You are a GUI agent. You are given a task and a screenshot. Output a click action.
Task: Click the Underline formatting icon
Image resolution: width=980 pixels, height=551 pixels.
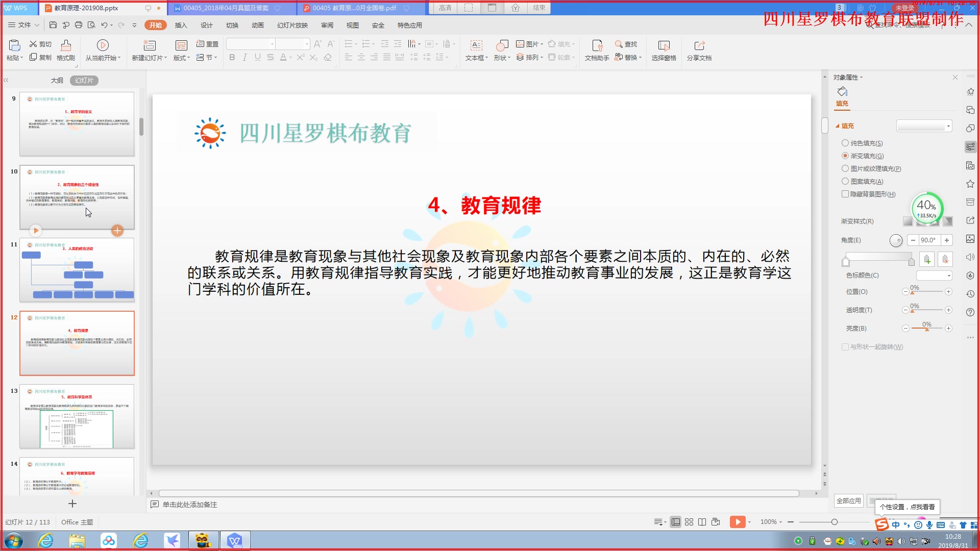(x=258, y=58)
